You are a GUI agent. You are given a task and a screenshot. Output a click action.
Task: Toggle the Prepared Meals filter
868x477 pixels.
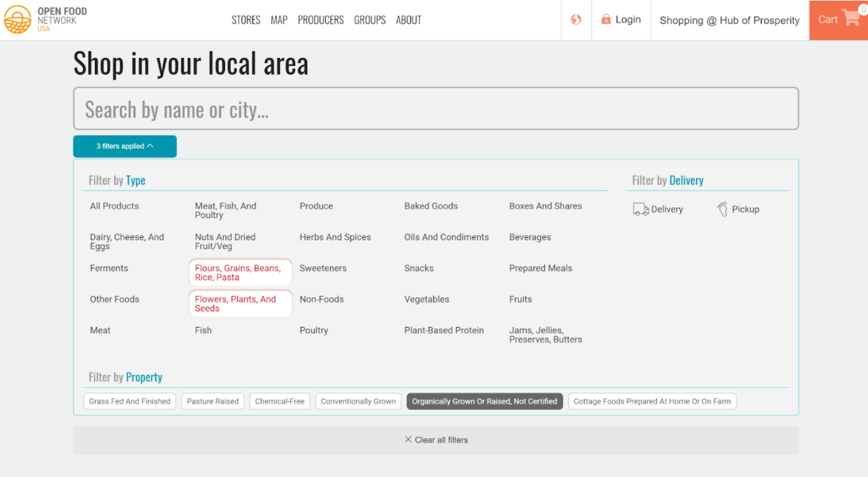(540, 268)
